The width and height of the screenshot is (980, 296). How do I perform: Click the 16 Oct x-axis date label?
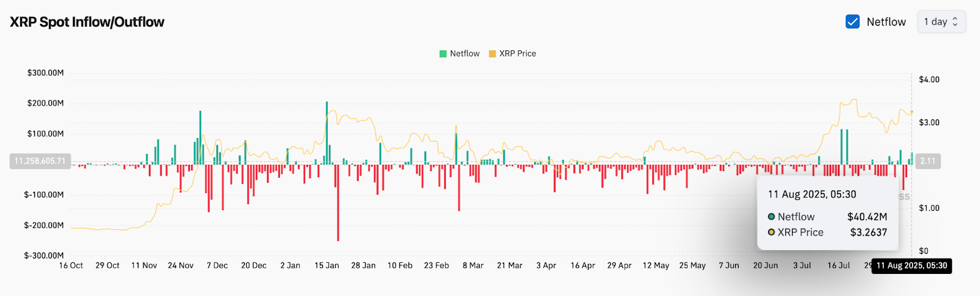71,265
